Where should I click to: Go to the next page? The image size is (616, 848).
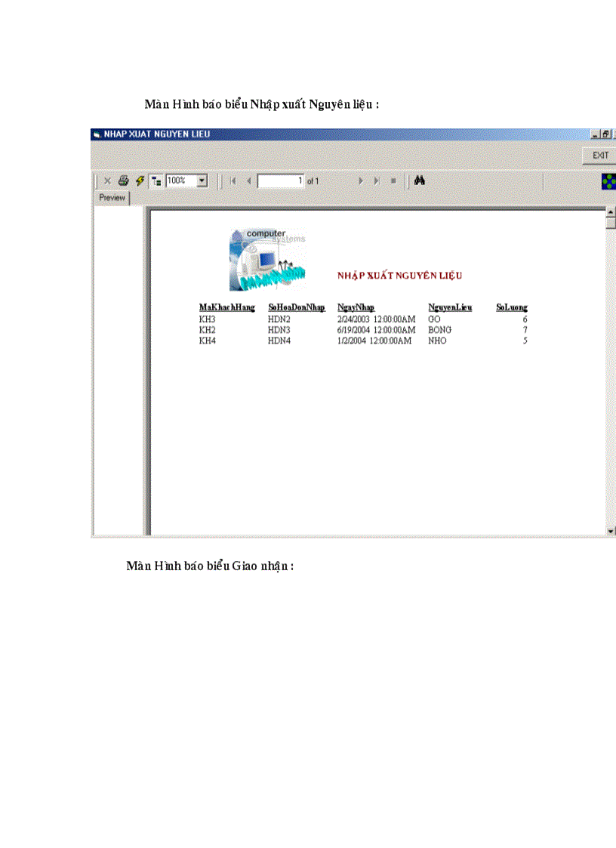pyautogui.click(x=361, y=180)
